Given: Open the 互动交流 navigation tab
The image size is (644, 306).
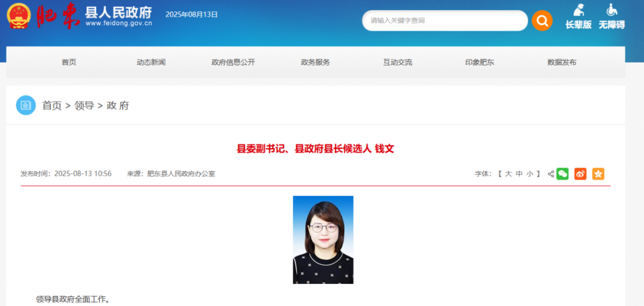Looking at the screenshot, I should point(398,63).
